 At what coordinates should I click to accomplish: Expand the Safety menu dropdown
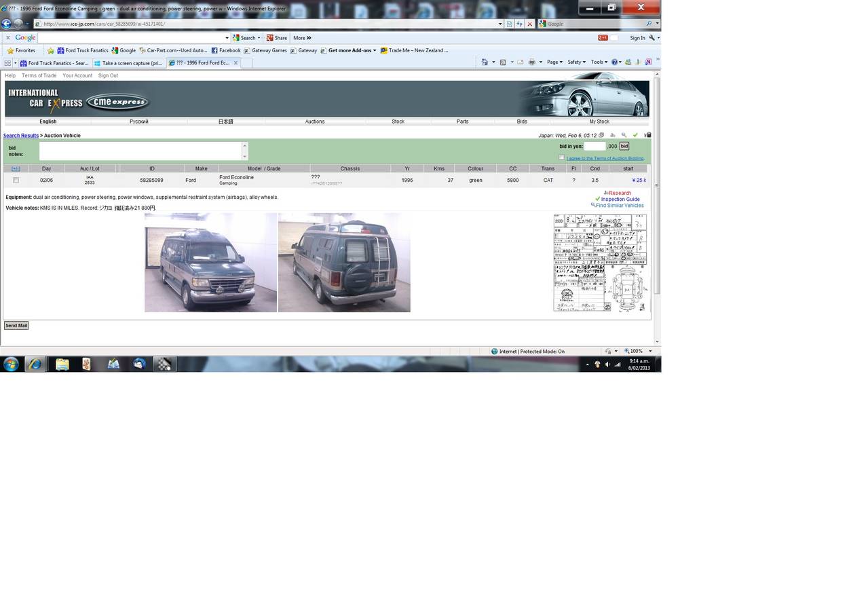(576, 62)
